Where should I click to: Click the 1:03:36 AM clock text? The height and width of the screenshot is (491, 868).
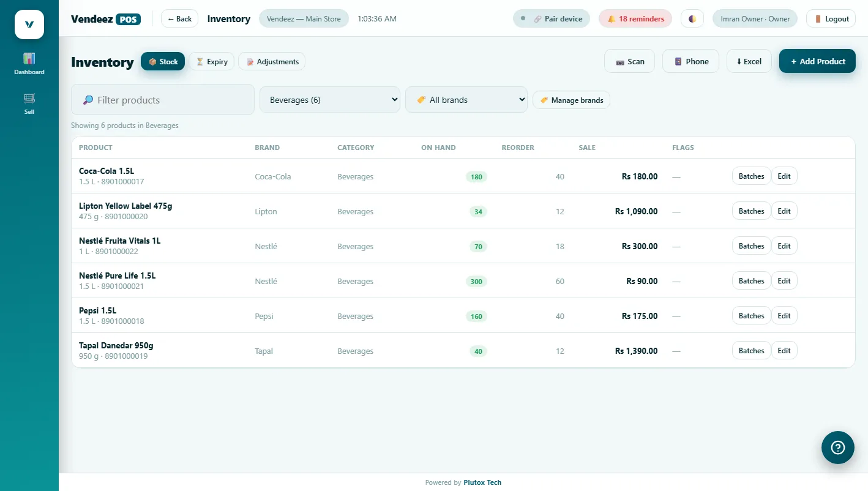tap(377, 19)
